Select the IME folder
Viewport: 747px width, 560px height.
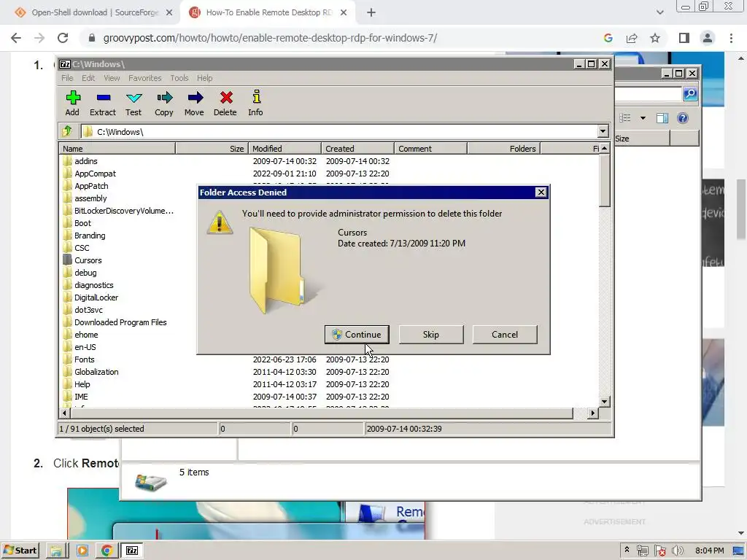(81, 396)
